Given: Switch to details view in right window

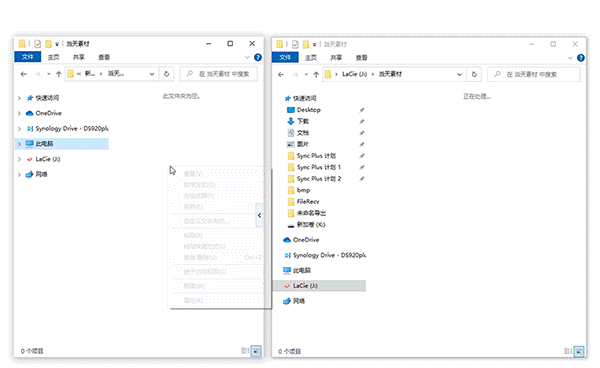Looking at the screenshot, I should (568, 351).
